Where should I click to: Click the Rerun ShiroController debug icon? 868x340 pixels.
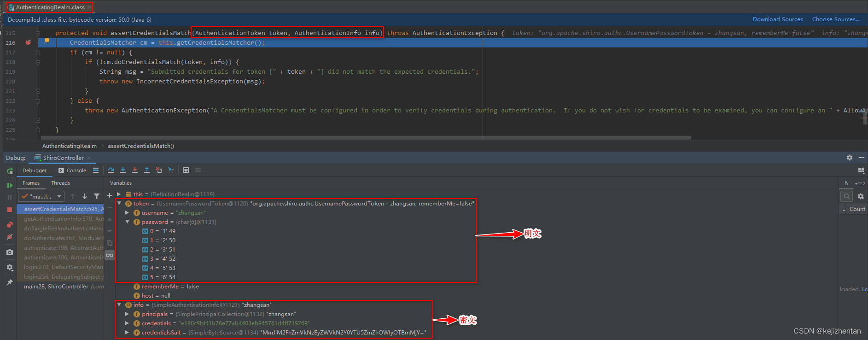coord(10,171)
